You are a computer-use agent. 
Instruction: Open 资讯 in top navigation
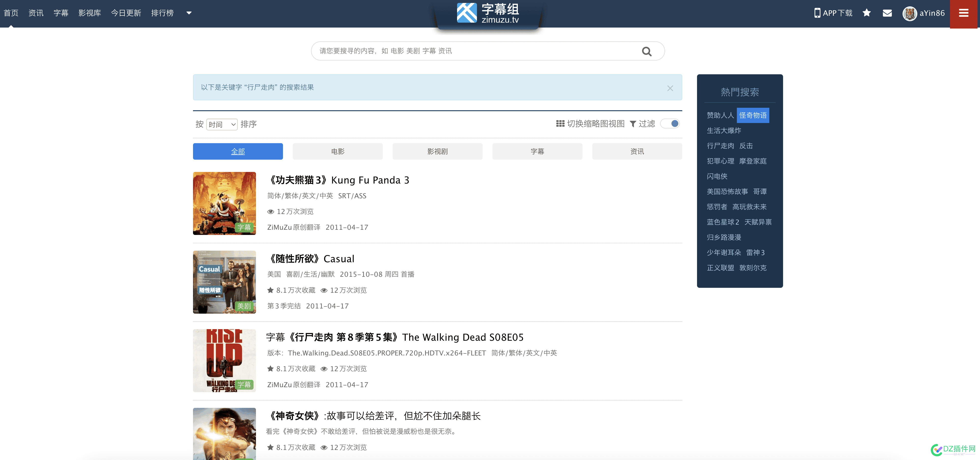click(x=36, y=13)
